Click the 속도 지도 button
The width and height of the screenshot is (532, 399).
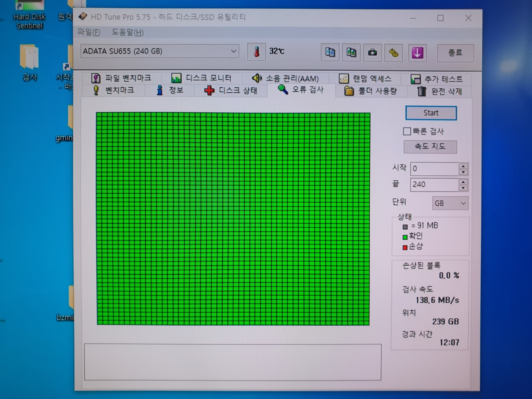coord(430,146)
